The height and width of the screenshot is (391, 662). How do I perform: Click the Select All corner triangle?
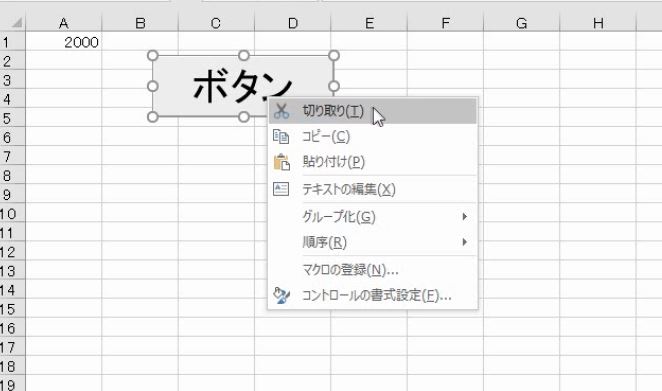16,22
